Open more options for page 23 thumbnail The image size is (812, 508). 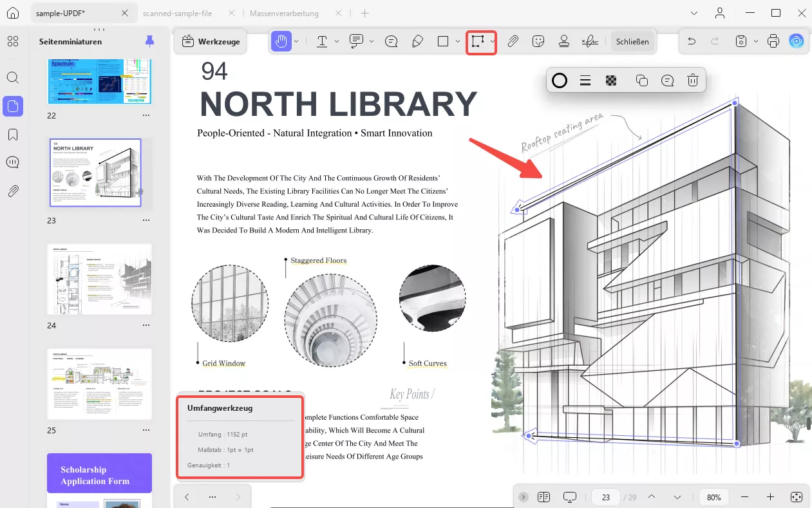coord(146,220)
